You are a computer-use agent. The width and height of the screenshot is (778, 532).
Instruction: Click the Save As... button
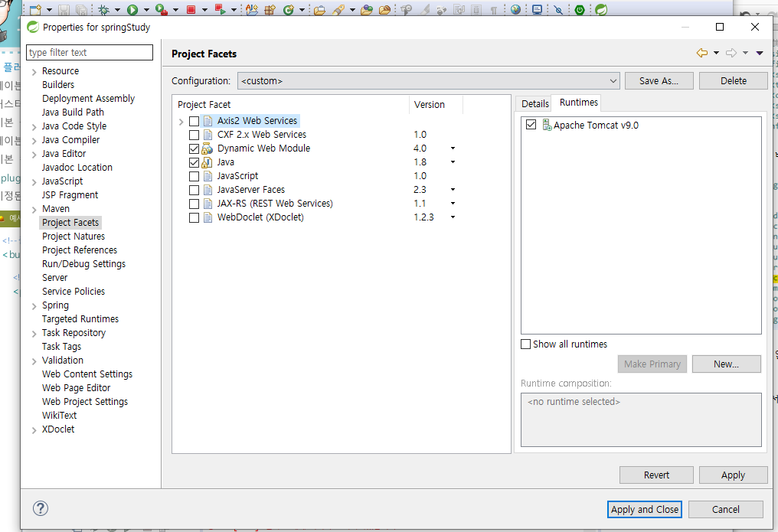pyautogui.click(x=659, y=81)
